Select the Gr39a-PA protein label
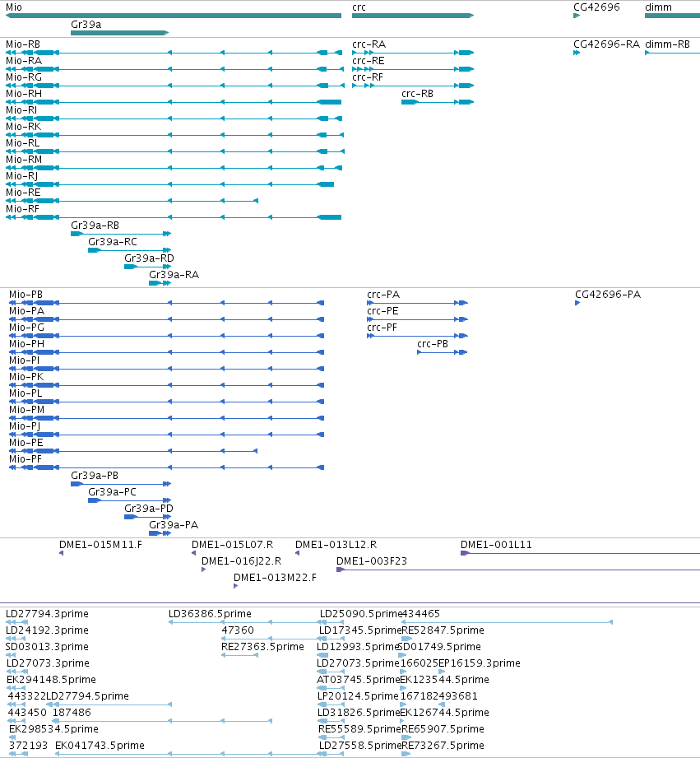The image size is (700, 758). pyautogui.click(x=174, y=525)
